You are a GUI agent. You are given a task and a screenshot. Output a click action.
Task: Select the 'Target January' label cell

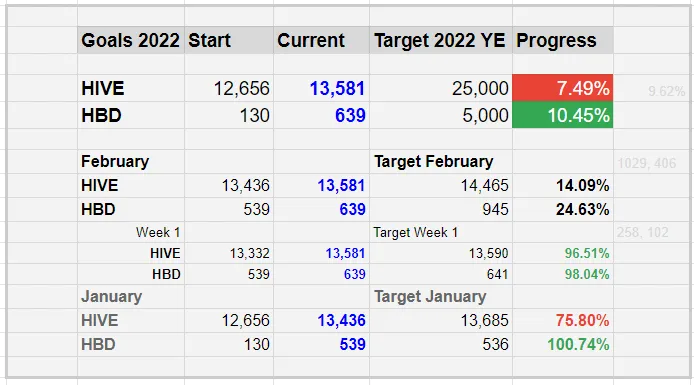[441, 296]
